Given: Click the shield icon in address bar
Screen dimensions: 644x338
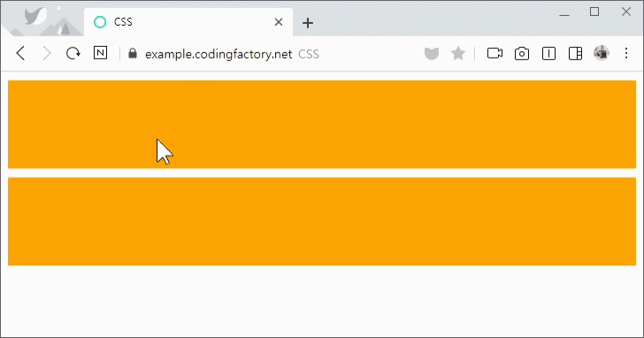Looking at the screenshot, I should pos(432,53).
